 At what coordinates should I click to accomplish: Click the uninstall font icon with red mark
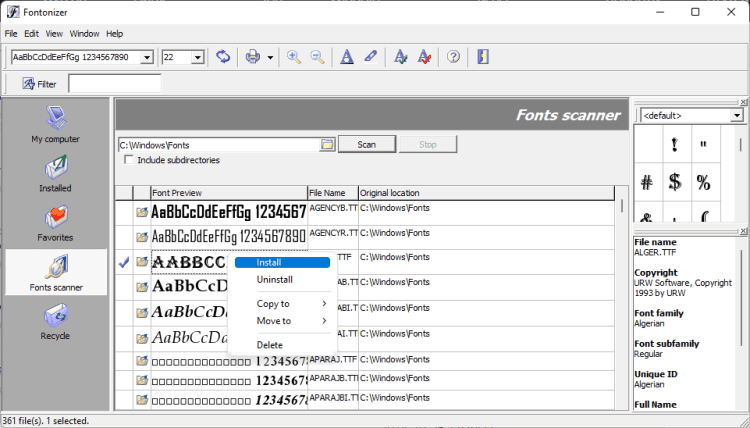tap(424, 57)
